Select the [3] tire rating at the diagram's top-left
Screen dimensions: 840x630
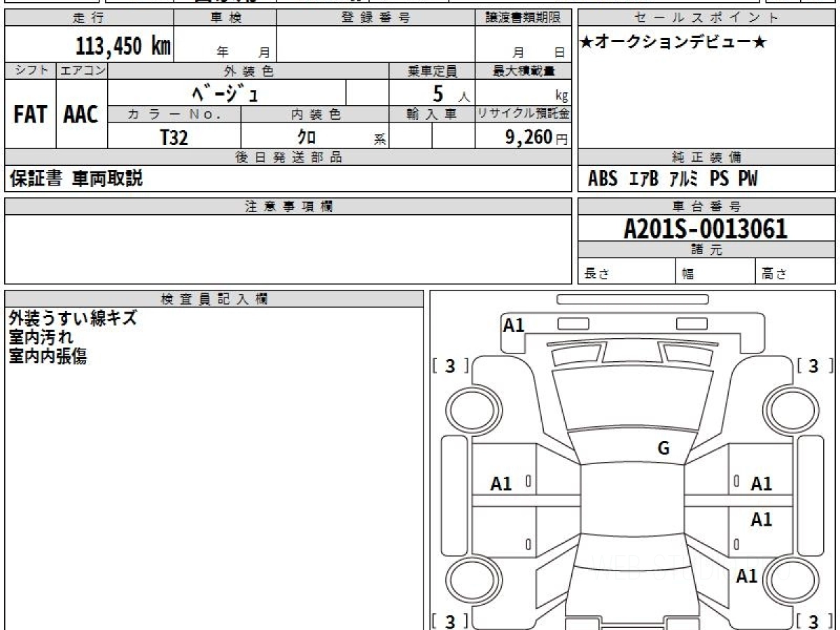(x=450, y=365)
